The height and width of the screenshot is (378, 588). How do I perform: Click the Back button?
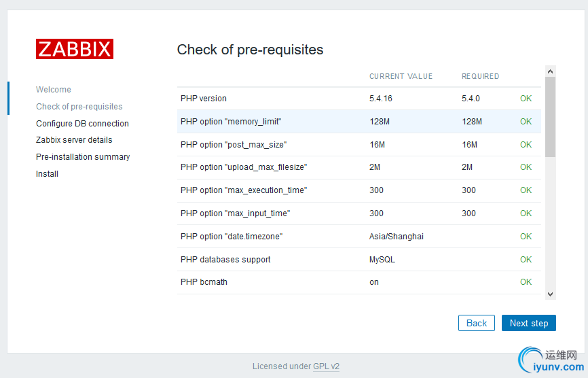tap(476, 323)
